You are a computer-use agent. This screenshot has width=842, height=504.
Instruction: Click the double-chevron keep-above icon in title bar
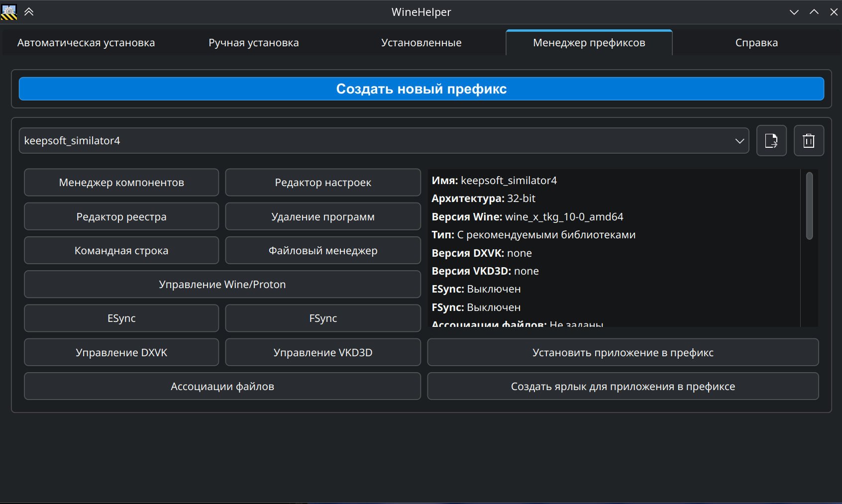29,12
